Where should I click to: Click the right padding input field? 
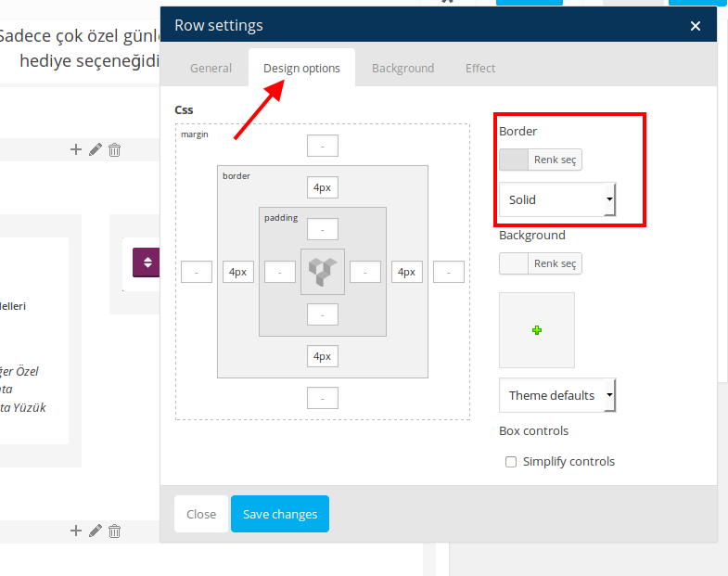tap(365, 272)
